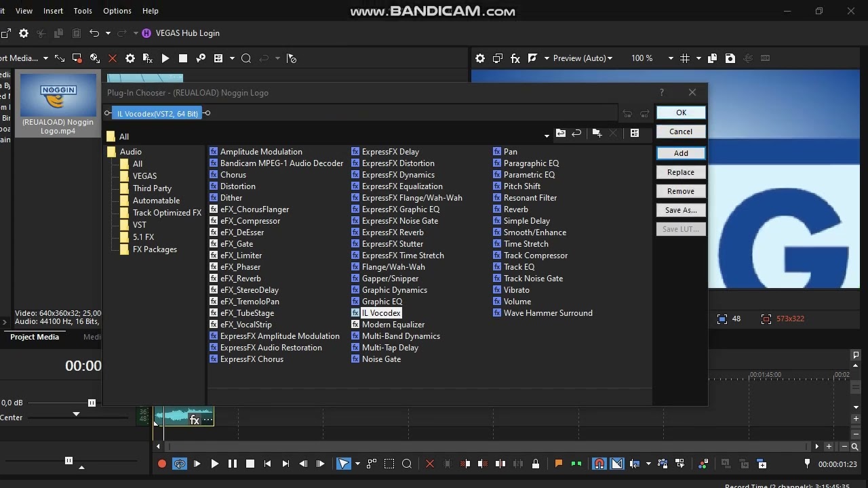Open the View menu
Image resolution: width=868 pixels, height=488 pixels.
[24, 11]
